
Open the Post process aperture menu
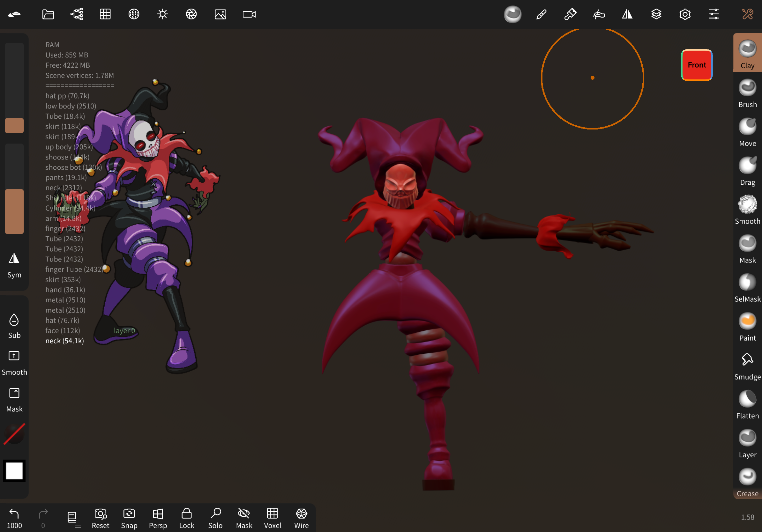(191, 14)
